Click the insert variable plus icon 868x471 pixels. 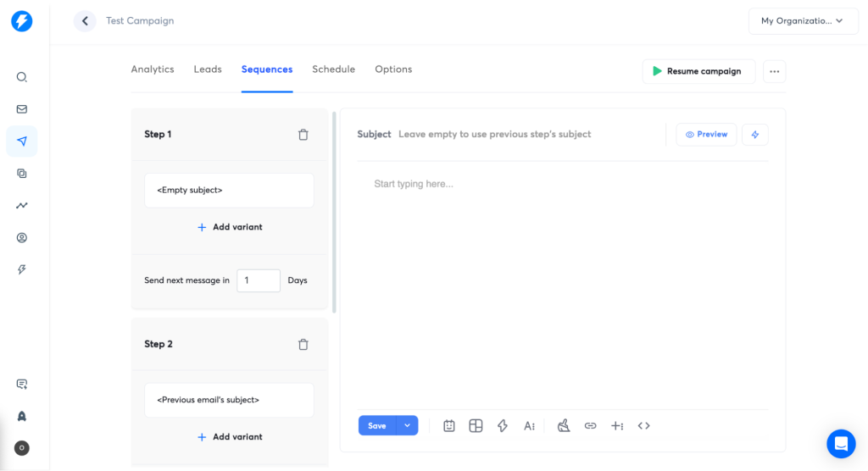point(617,425)
